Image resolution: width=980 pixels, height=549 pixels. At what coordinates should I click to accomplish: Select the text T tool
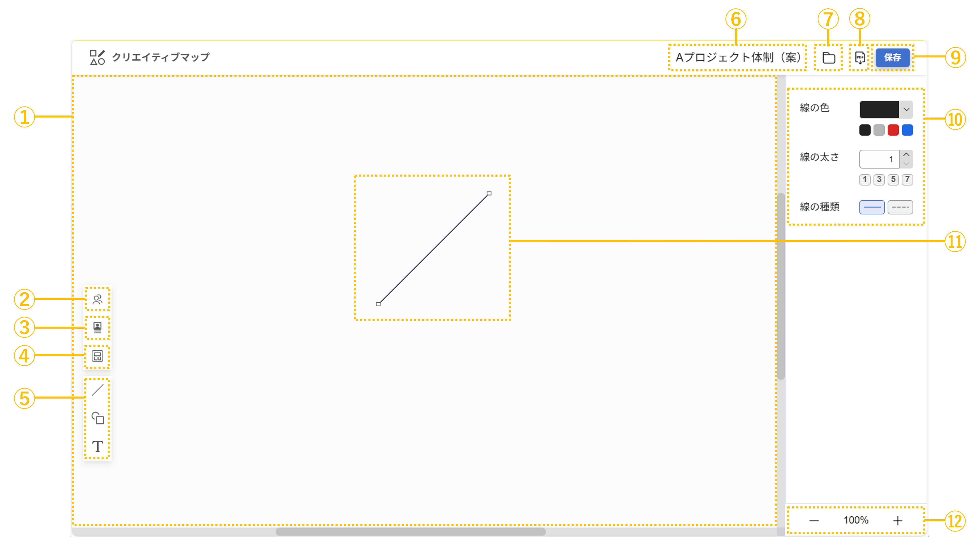point(97,446)
